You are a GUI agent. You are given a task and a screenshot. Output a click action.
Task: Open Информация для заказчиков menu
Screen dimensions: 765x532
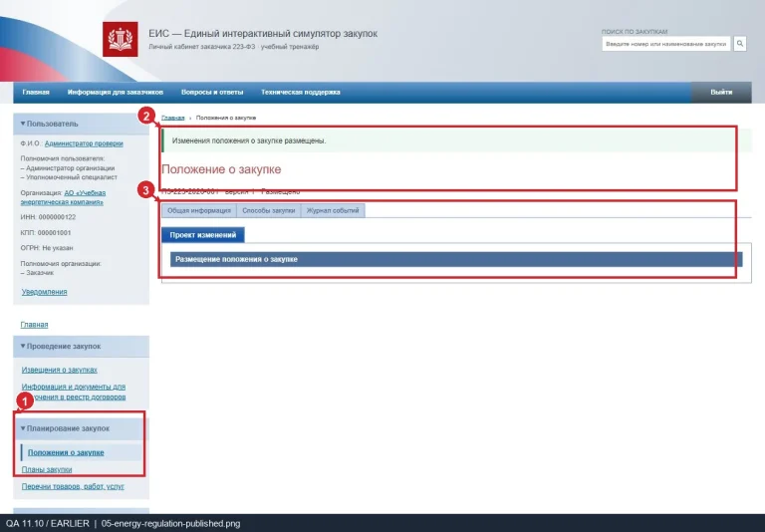(x=116, y=93)
